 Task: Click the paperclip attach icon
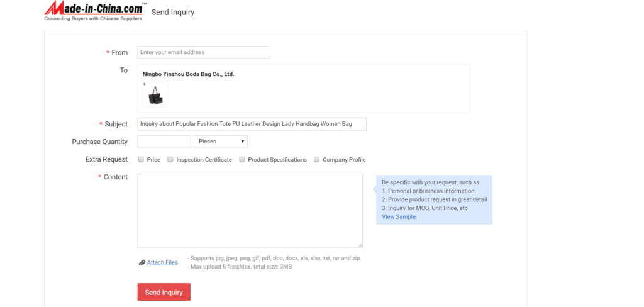(142, 262)
